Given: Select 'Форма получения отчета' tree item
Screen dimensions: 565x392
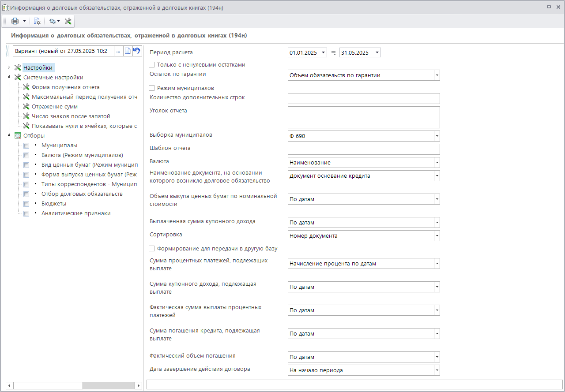Looking at the screenshot, I should (x=65, y=87).
